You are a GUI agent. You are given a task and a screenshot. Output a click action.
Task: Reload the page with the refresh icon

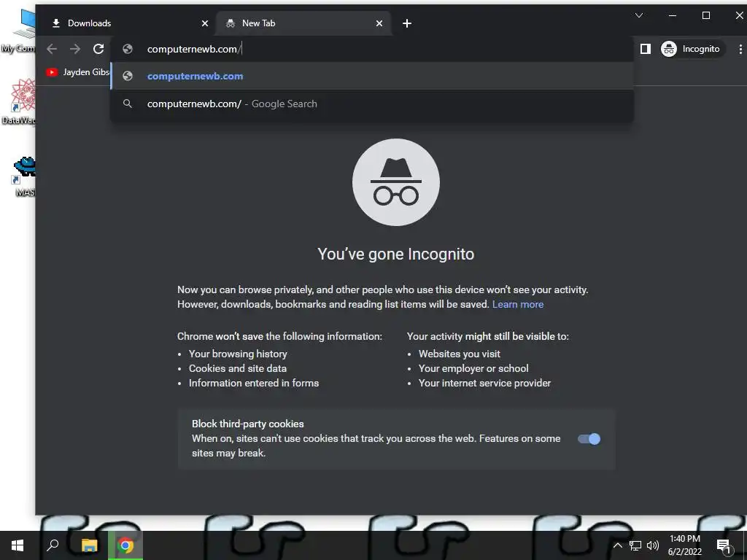98,49
